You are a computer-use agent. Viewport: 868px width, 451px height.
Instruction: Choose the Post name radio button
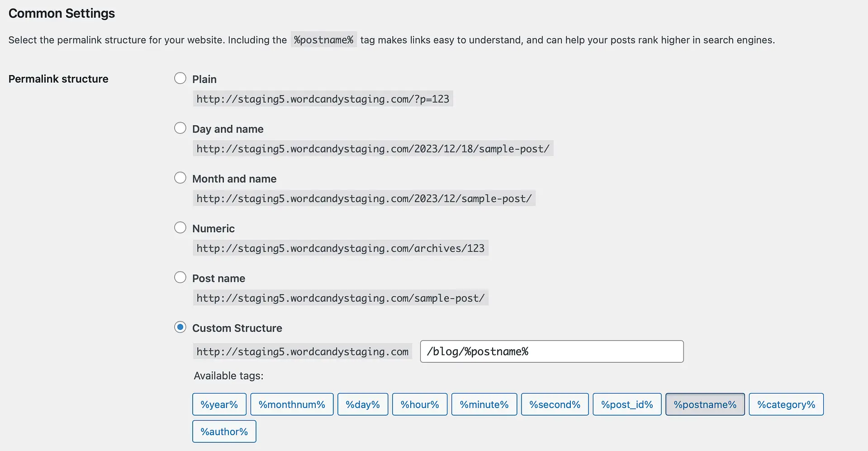180,277
